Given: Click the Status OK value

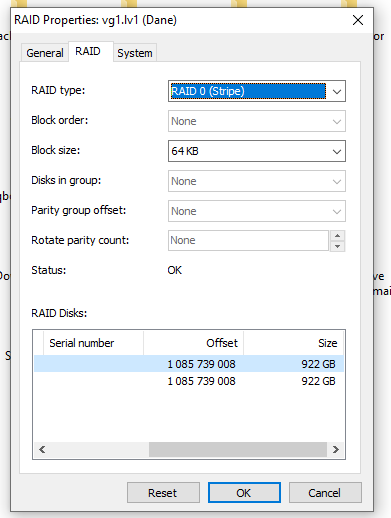Looking at the screenshot, I should 175,270.
